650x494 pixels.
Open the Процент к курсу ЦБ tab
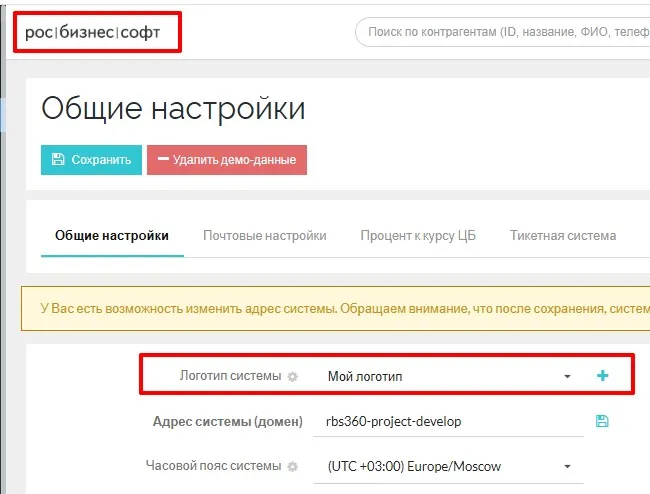(x=418, y=236)
